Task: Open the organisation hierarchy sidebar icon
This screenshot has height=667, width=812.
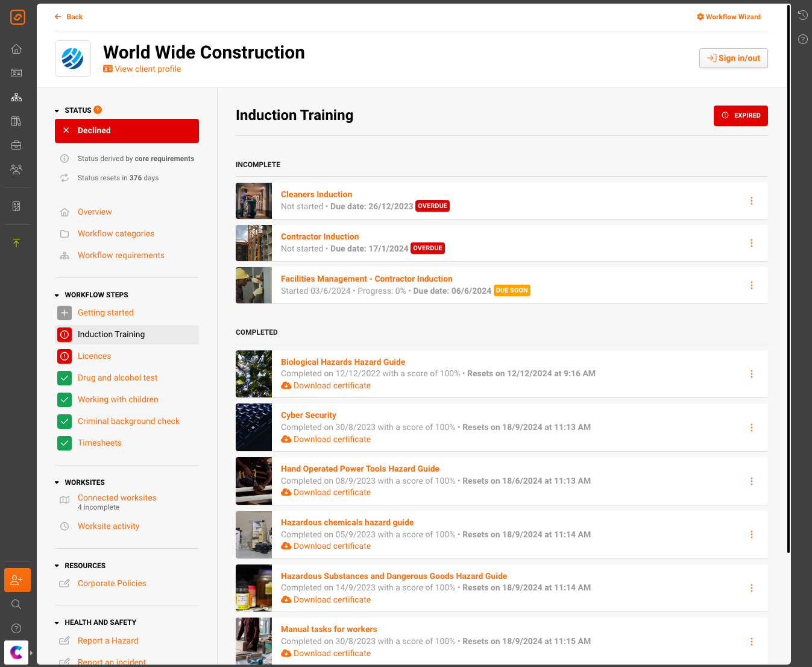Action: (16, 97)
